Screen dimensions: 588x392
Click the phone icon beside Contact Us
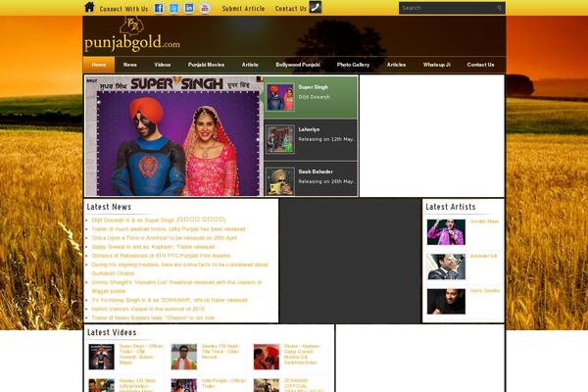pos(315,7)
